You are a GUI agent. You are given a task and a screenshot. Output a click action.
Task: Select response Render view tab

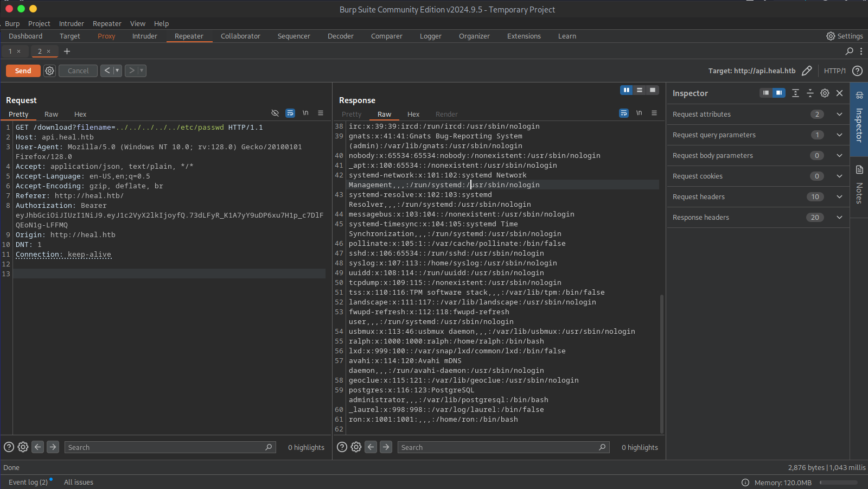(446, 114)
